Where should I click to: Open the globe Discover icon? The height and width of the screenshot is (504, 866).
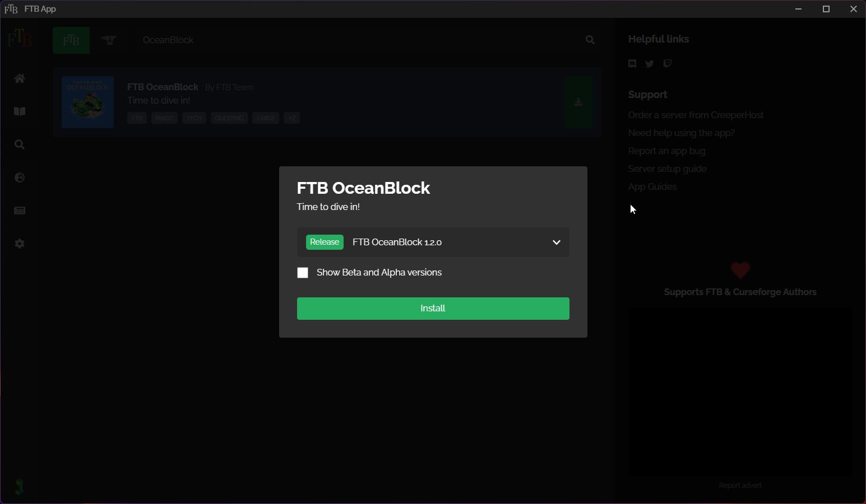(20, 178)
